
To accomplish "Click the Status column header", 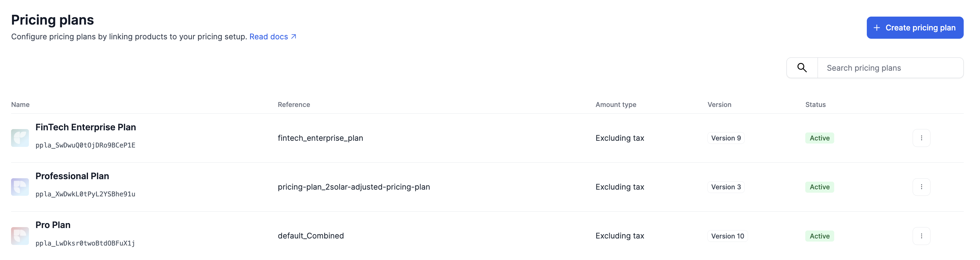I will 815,104.
